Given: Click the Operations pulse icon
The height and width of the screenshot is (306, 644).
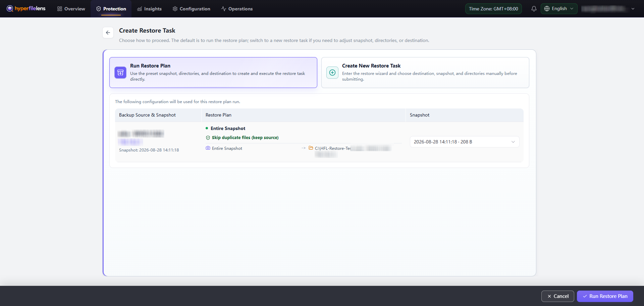Looking at the screenshot, I should tap(224, 9).
